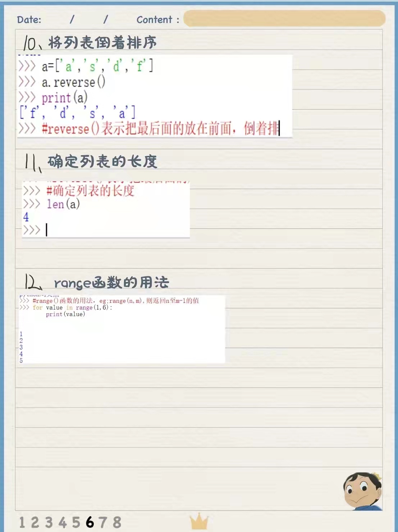Click the page number 2
This screenshot has height=532, width=398.
pos(35,522)
